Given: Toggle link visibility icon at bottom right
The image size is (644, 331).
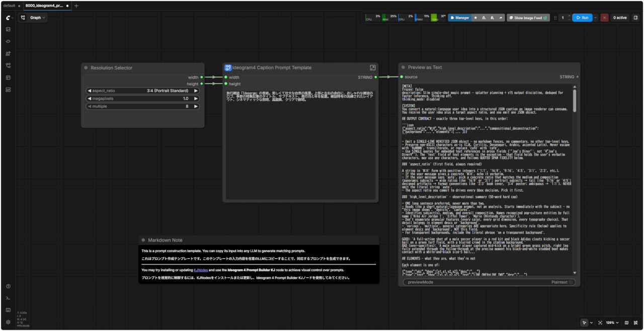Looking at the screenshot, I should pos(635,322).
